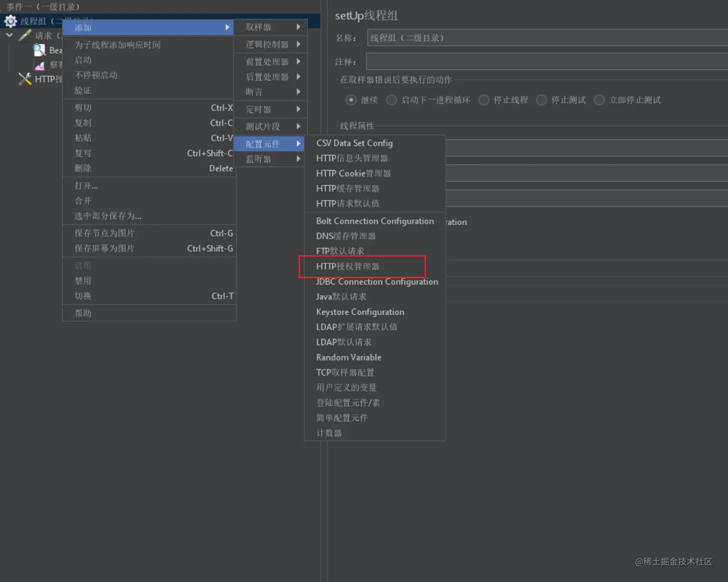This screenshot has width=728, height=582.
Task: Select DNS缓存管理器 config element
Action: (x=375, y=236)
